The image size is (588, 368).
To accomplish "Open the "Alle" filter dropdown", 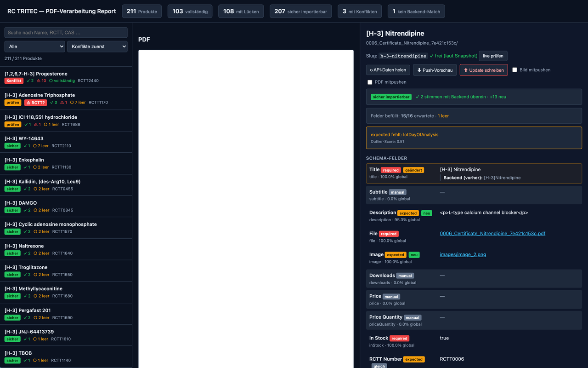I will tap(35, 46).
